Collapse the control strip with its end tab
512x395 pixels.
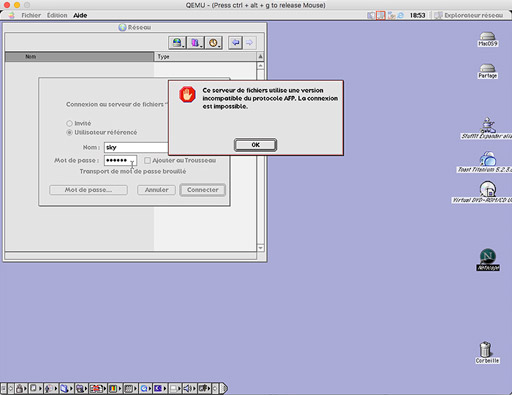point(224,388)
